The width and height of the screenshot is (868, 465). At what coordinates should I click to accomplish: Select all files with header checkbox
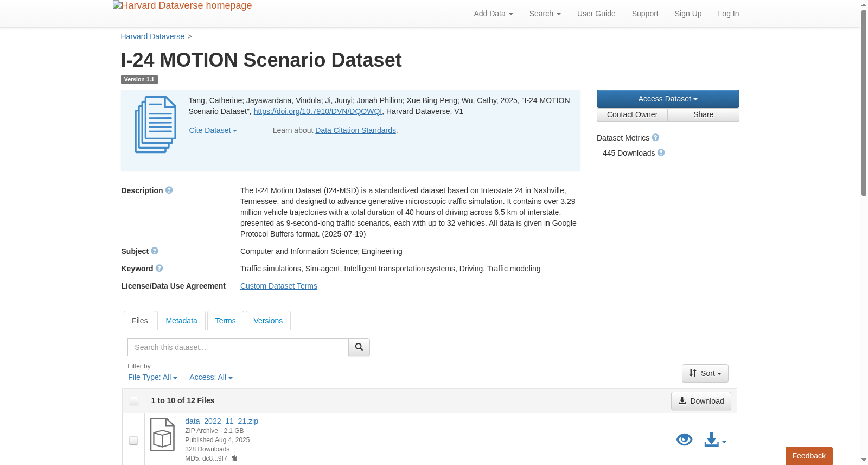134,401
